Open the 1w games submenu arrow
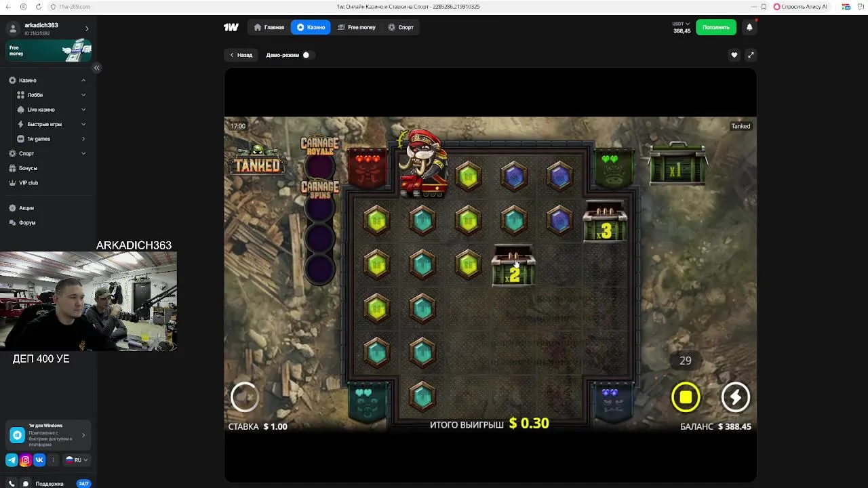 pos(83,139)
